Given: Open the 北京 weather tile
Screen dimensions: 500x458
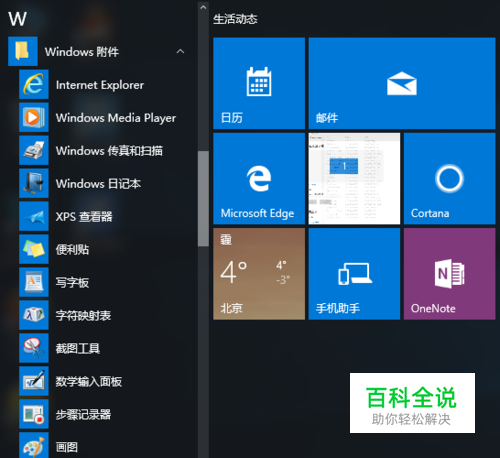Looking at the screenshot, I should (259, 274).
